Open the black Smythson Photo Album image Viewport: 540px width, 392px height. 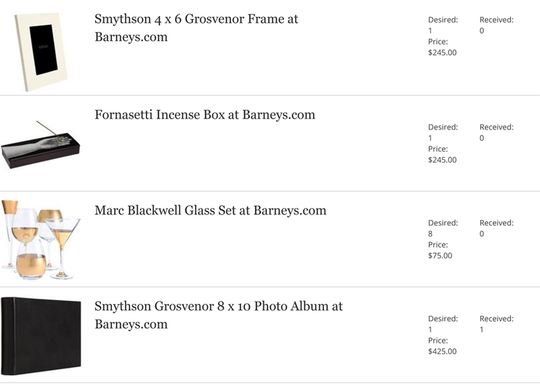coord(41,336)
